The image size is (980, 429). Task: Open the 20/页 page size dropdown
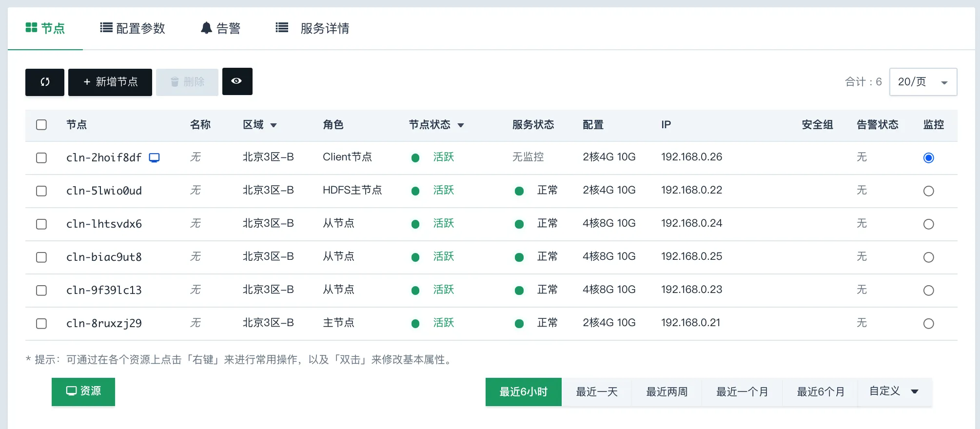point(923,82)
